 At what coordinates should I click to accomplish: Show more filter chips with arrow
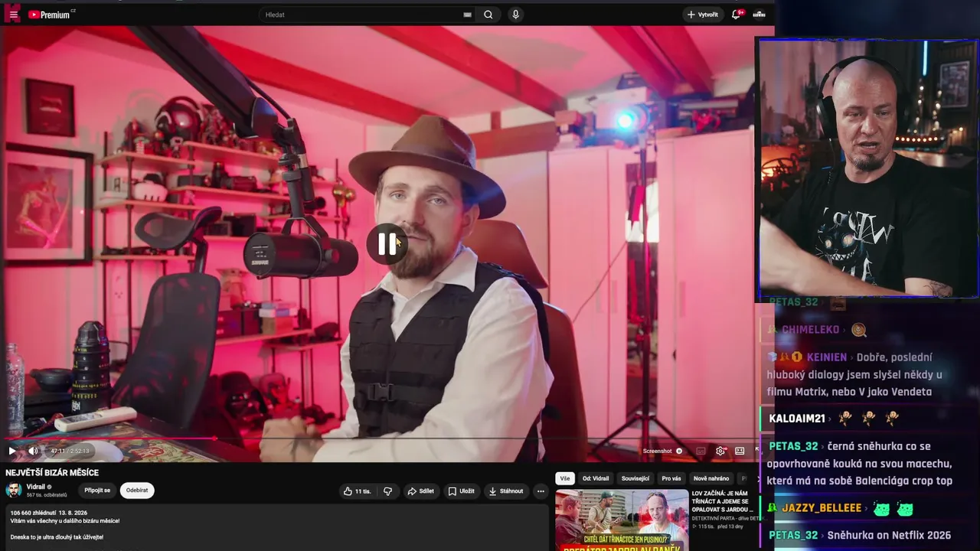(x=758, y=478)
